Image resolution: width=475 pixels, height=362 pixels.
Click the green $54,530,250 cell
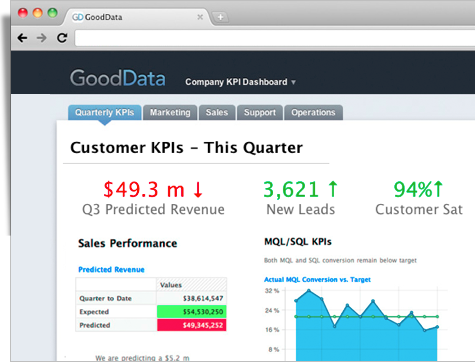192,312
